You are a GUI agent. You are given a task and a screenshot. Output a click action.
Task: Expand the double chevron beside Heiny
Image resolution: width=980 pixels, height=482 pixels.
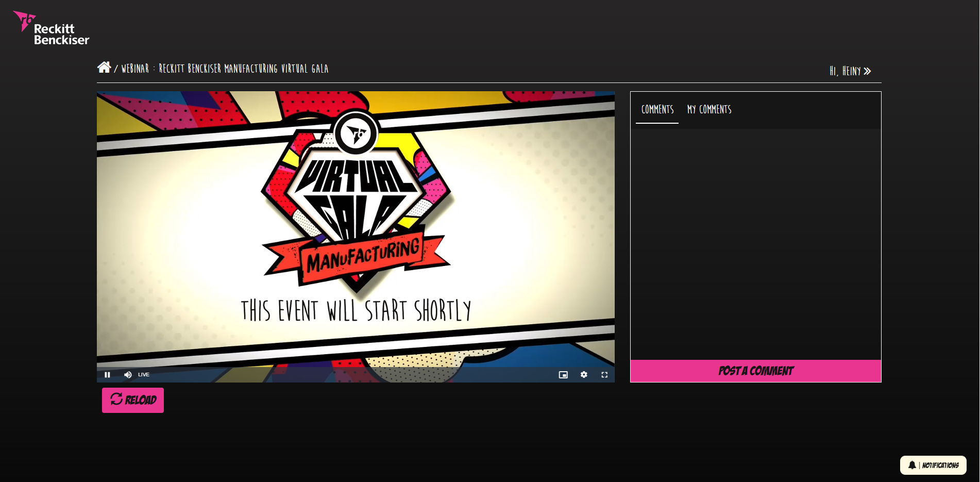(868, 71)
